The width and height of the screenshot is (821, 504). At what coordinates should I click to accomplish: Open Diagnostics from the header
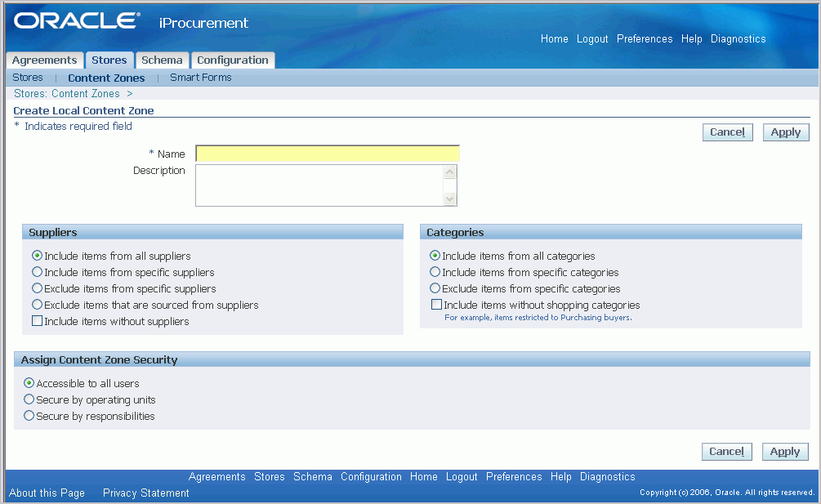point(738,38)
